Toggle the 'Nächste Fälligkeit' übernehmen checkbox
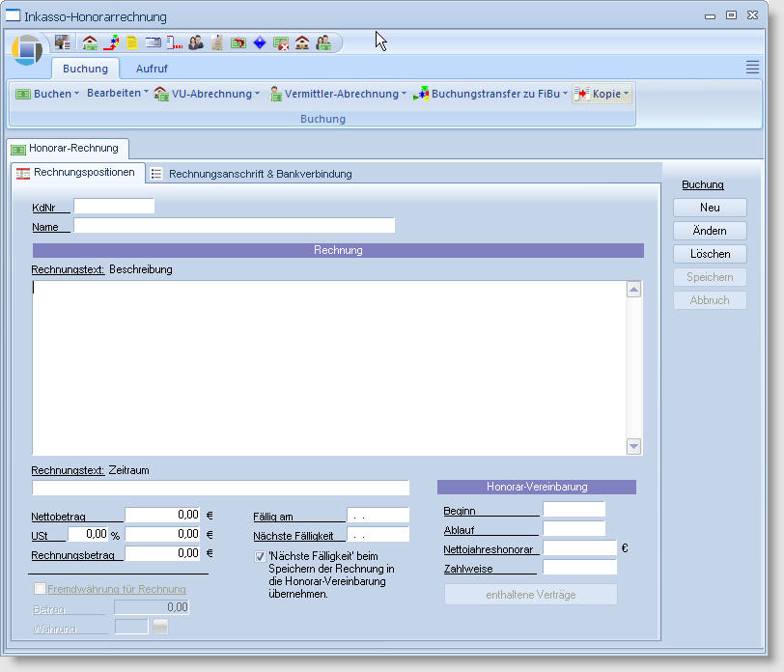Screen dimensions: 784x672 pyautogui.click(x=260, y=557)
